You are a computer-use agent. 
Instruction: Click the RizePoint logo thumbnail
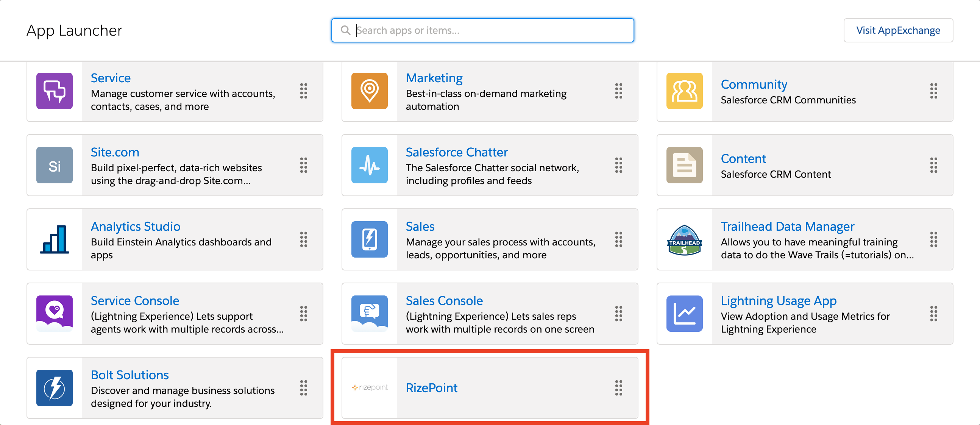tap(370, 388)
